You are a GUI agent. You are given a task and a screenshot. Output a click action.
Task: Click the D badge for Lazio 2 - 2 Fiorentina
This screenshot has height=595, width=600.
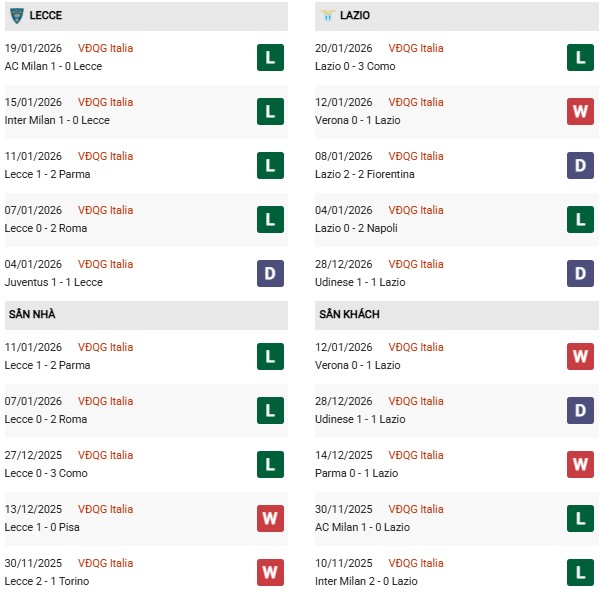581,165
